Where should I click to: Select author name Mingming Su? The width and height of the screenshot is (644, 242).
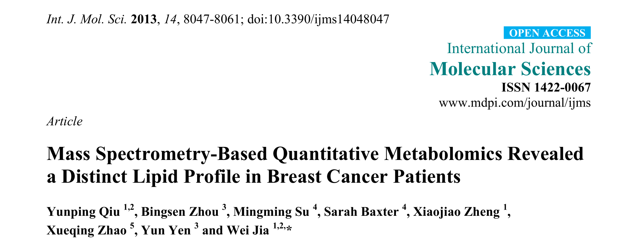tap(271, 212)
